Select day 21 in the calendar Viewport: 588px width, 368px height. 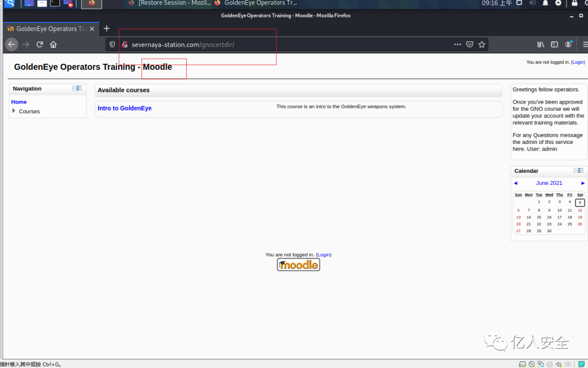click(x=529, y=224)
